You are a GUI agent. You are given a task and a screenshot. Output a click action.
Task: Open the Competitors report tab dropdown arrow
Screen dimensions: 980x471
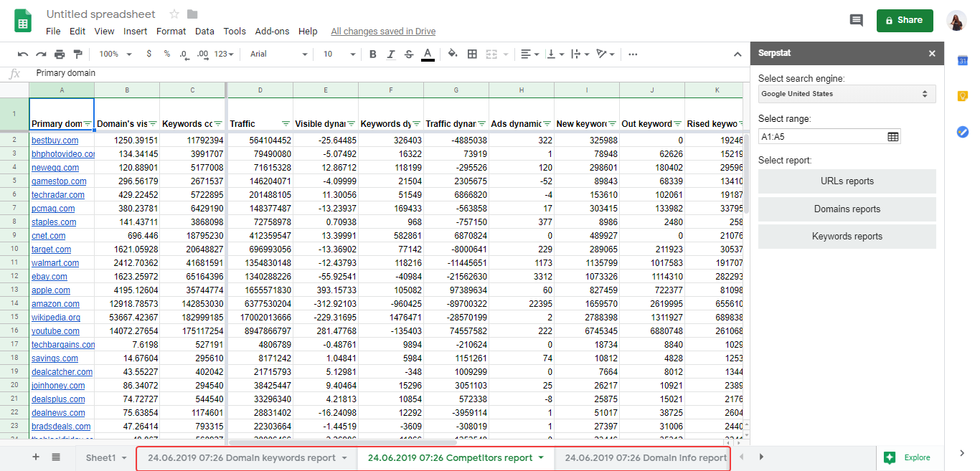tap(541, 457)
